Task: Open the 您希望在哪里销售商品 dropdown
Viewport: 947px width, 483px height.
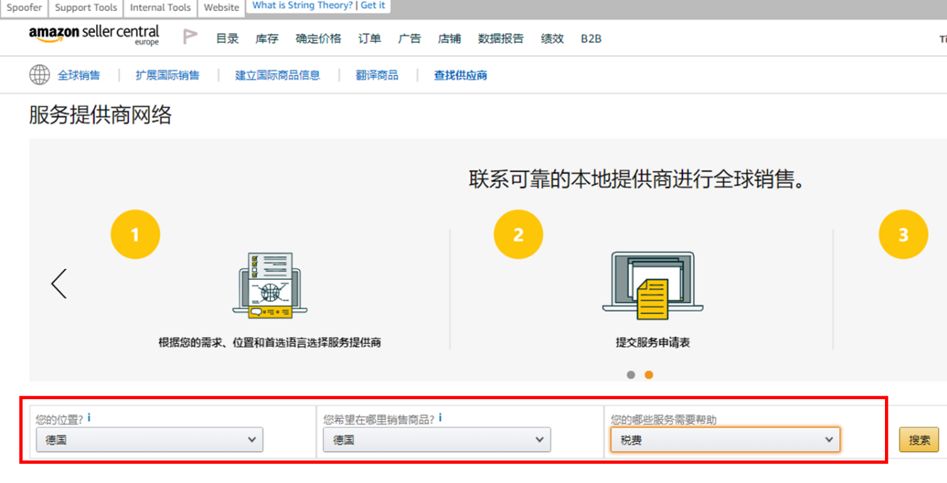Action: click(437, 440)
